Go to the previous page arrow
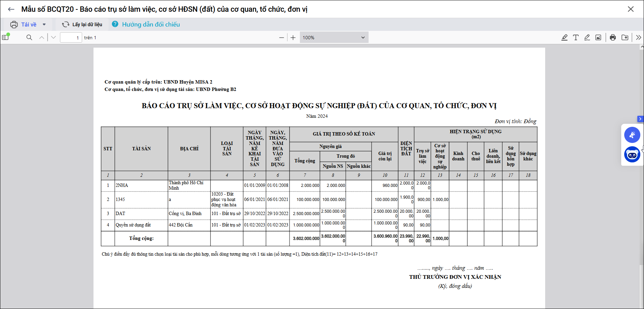This screenshot has width=644, height=309. coord(42,38)
